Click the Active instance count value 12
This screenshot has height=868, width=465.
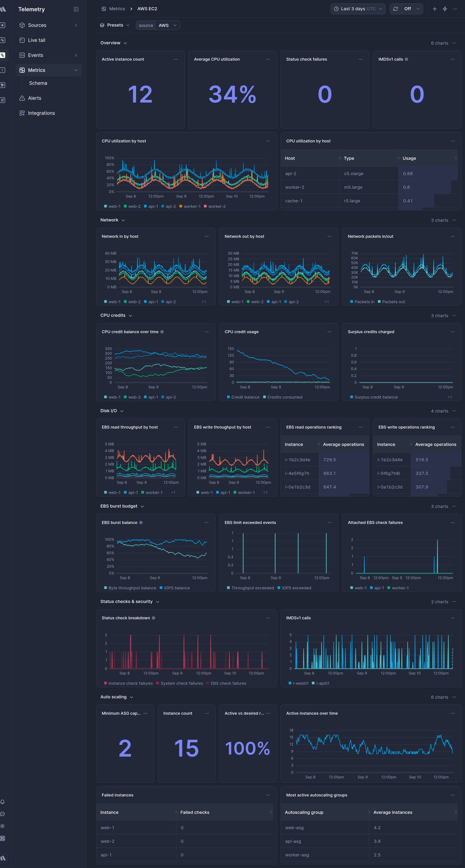(x=140, y=94)
